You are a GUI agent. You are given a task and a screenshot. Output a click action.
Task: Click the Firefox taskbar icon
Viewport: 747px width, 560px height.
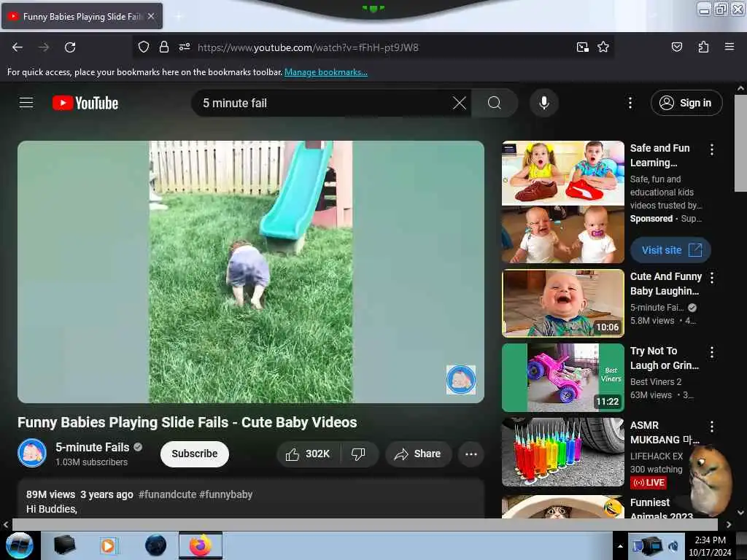tap(201, 545)
